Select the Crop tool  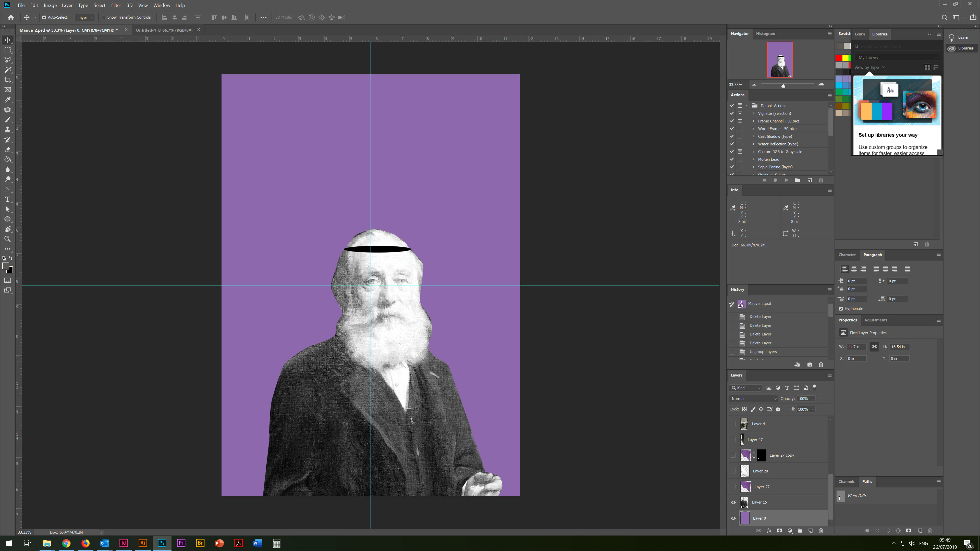click(8, 80)
